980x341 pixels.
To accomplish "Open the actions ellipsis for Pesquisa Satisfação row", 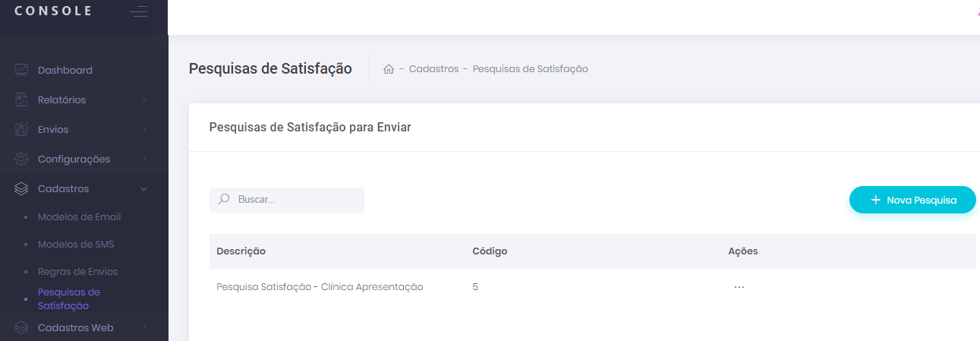I will [x=739, y=287].
